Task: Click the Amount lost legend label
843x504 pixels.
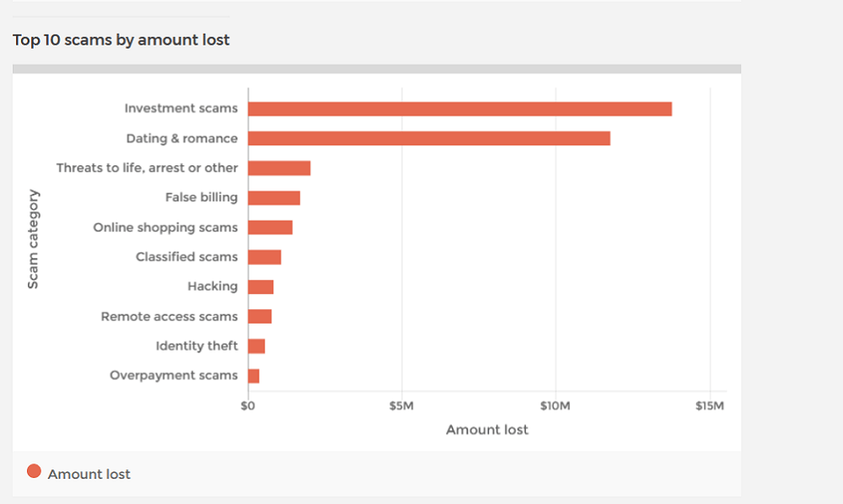Action: tap(89, 474)
